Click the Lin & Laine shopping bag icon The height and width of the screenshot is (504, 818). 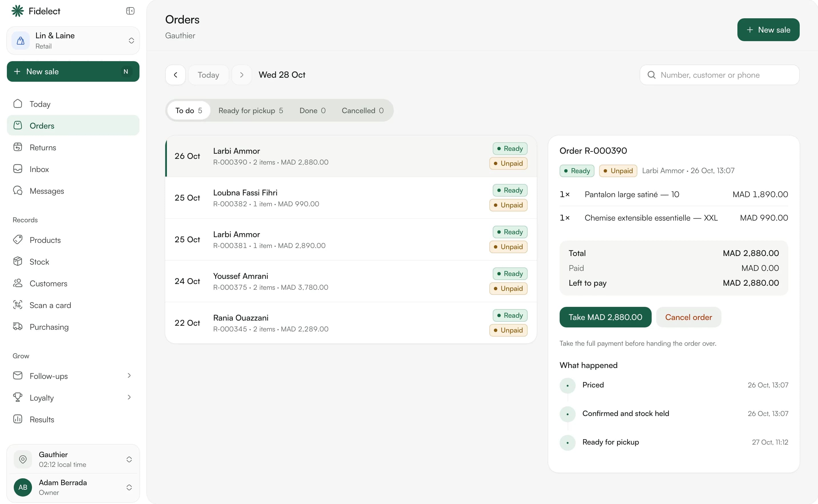(x=21, y=41)
